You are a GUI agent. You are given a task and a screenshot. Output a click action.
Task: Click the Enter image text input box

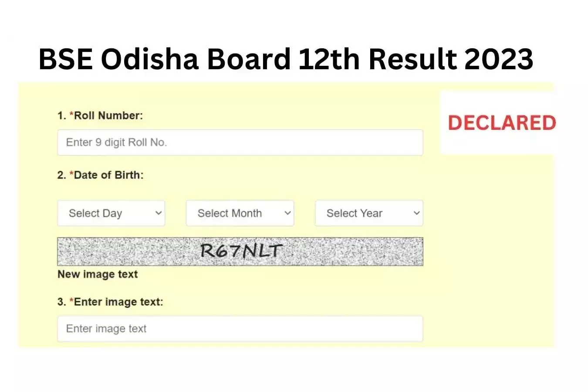point(240,329)
